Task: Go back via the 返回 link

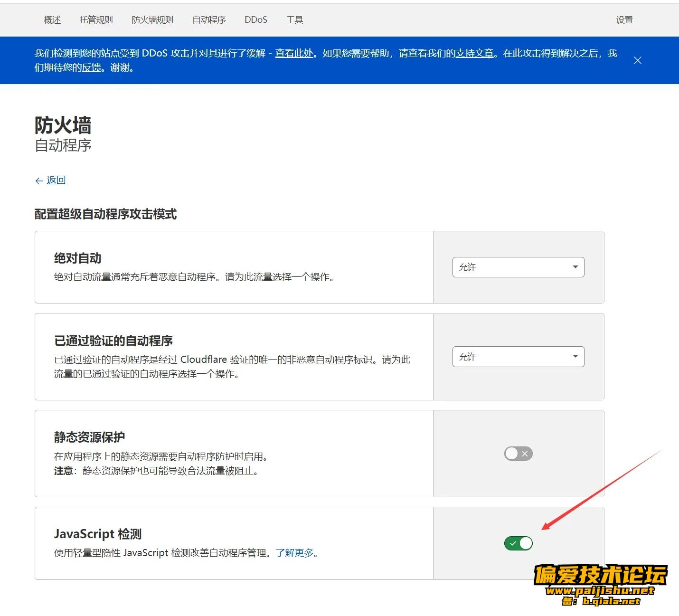Action: pos(50,180)
